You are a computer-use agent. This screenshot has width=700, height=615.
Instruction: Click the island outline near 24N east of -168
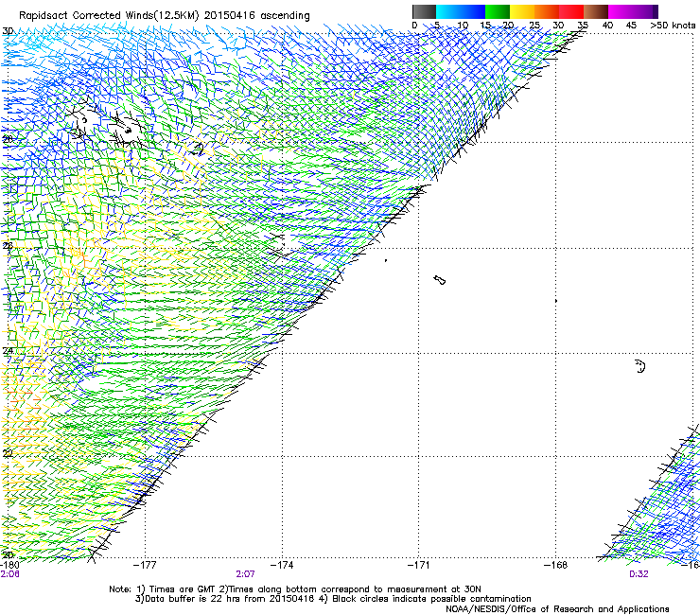click(x=639, y=366)
